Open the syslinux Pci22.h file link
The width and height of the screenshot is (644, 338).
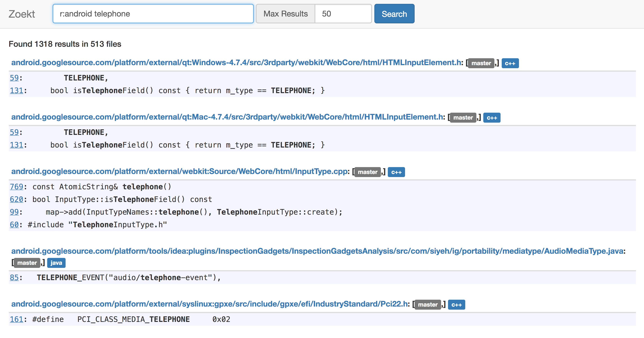tap(209, 304)
